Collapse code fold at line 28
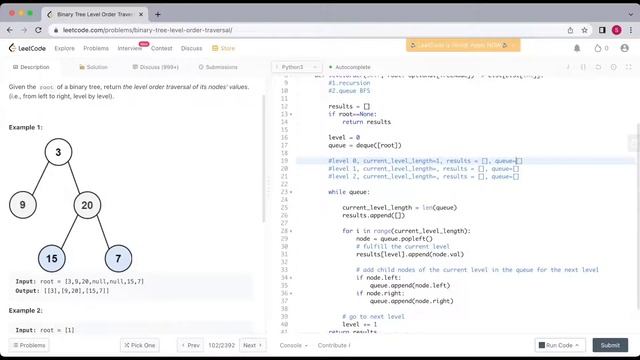 pos(291,231)
